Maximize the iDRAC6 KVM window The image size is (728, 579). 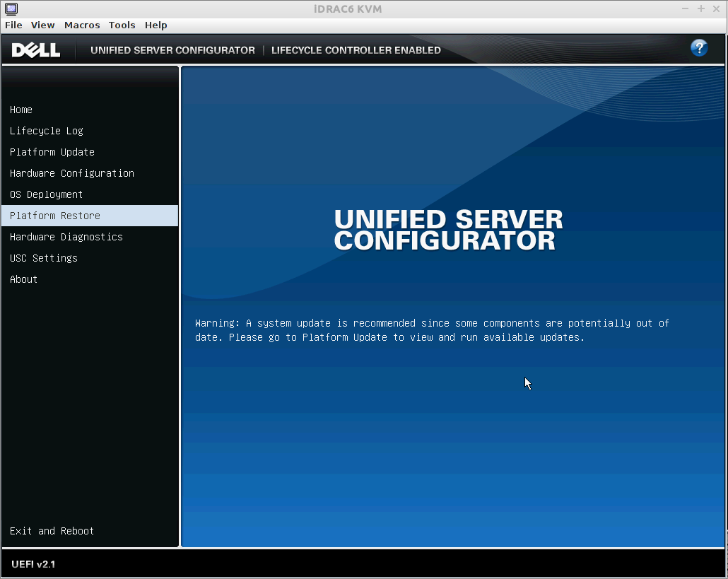click(701, 8)
